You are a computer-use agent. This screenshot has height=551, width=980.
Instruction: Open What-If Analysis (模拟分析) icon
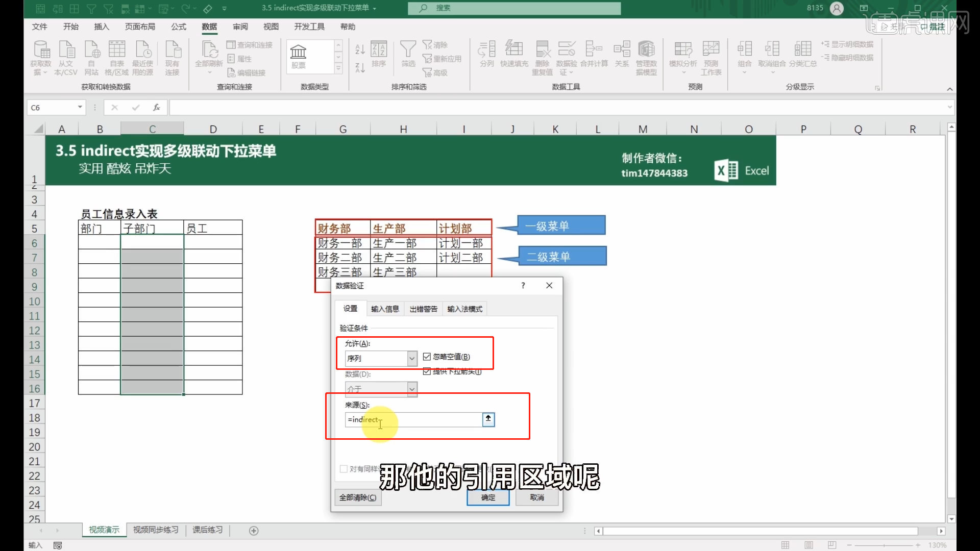coord(683,58)
